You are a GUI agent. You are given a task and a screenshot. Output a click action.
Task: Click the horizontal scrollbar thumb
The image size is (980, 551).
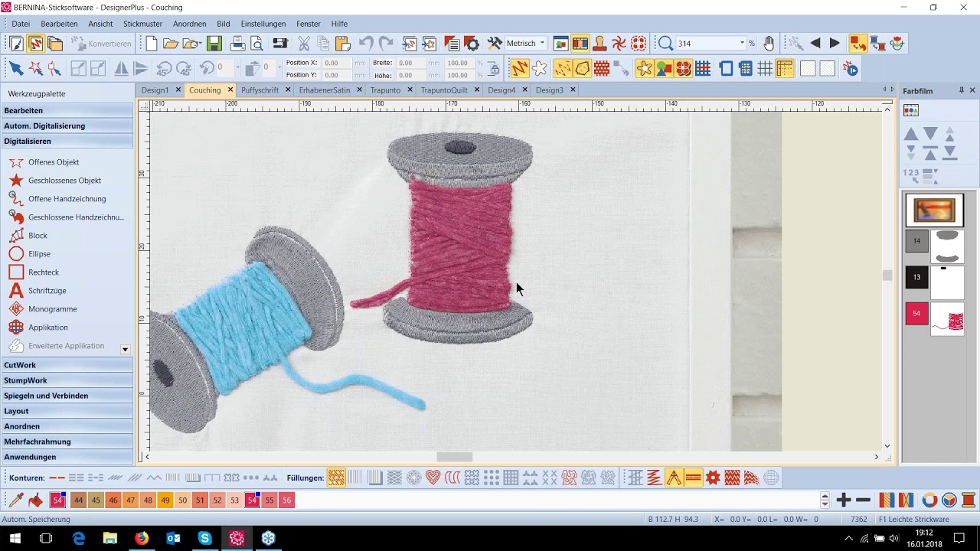[455, 457]
